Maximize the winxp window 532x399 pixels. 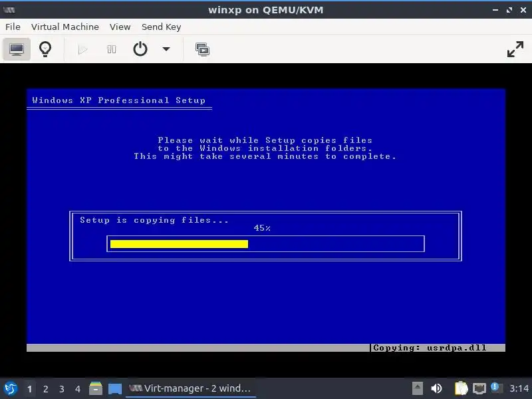coord(509,10)
